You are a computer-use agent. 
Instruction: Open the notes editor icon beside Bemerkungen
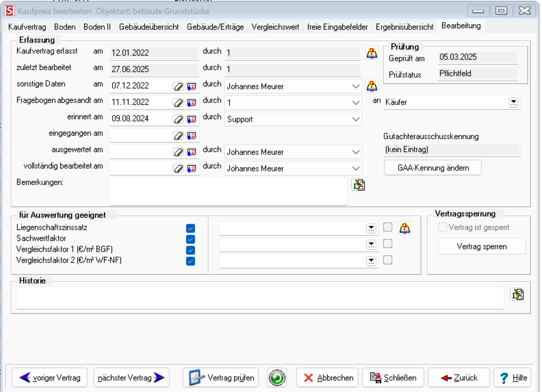359,185
